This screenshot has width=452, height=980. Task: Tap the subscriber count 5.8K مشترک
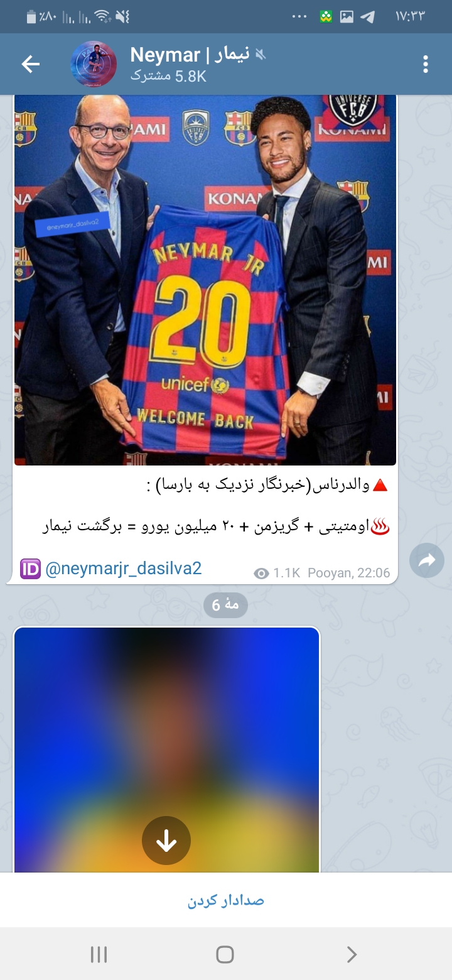coord(168,76)
